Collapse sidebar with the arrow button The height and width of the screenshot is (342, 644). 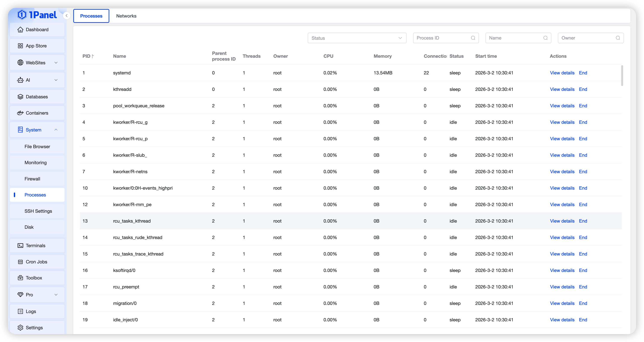[67, 16]
